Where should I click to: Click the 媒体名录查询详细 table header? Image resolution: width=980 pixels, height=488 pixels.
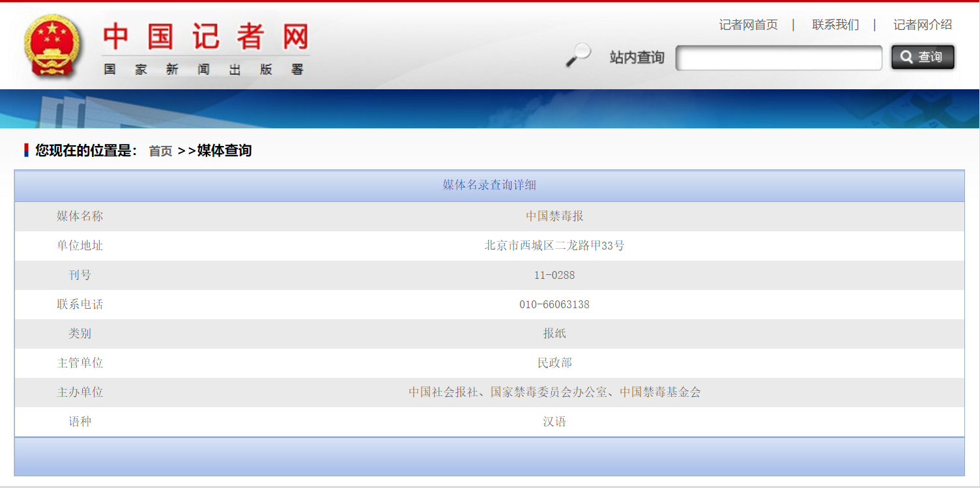click(489, 185)
